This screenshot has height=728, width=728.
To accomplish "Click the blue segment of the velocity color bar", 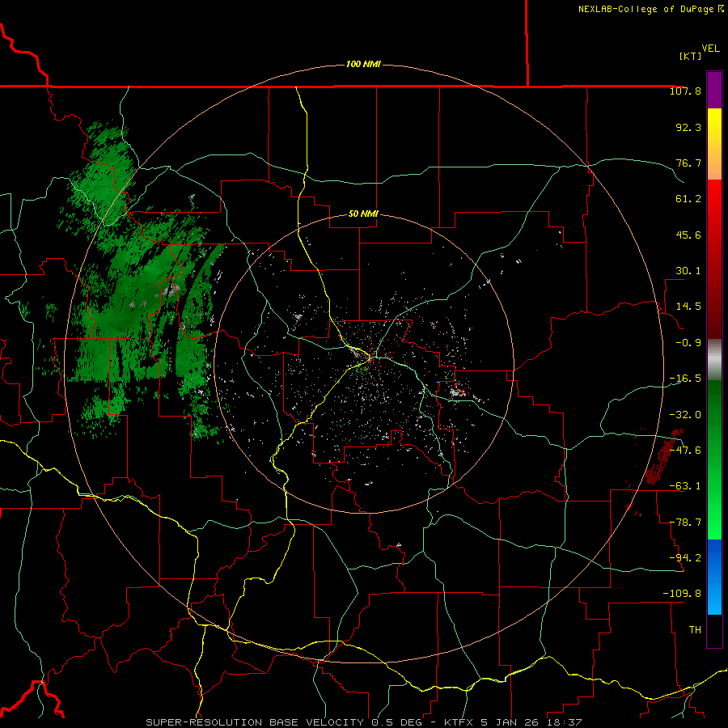I will 714,577.
